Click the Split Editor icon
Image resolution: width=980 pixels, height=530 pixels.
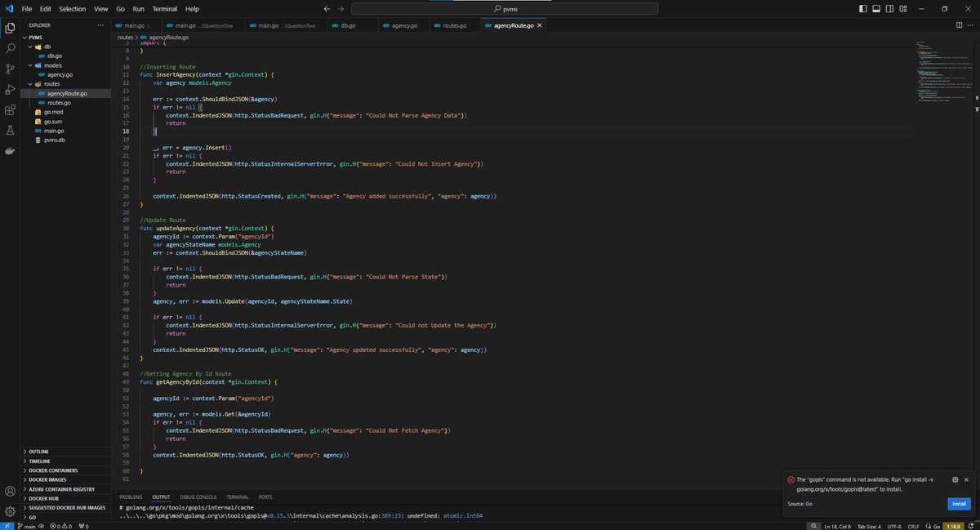point(959,25)
